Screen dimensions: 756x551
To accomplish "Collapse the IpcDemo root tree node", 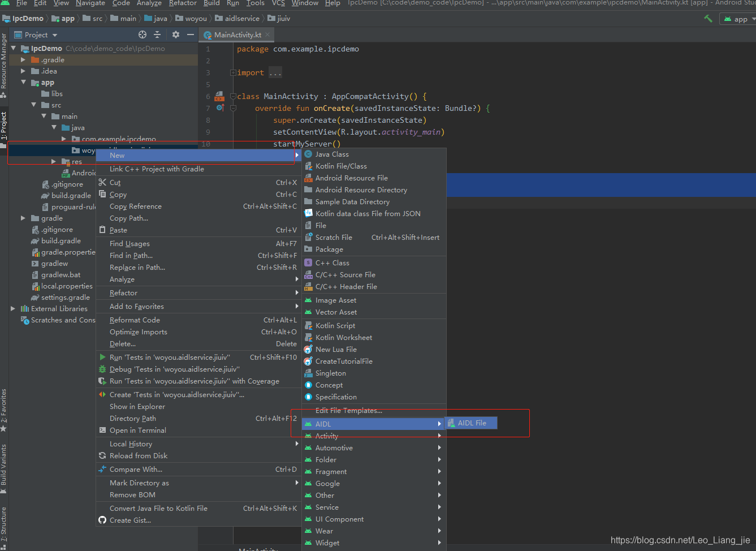I will (x=13, y=48).
